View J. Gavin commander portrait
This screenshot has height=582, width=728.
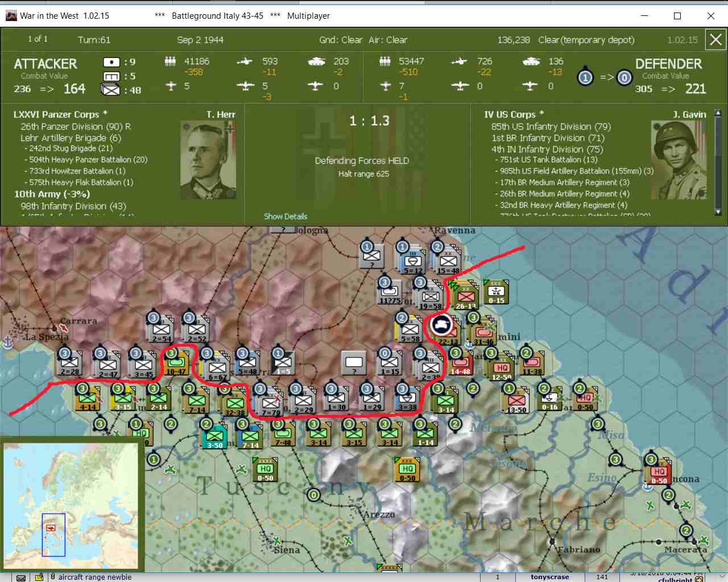[679, 160]
